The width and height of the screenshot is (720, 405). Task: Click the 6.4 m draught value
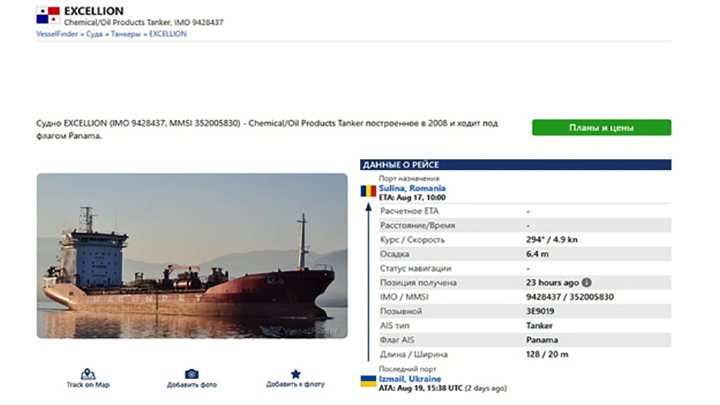pos(537,254)
